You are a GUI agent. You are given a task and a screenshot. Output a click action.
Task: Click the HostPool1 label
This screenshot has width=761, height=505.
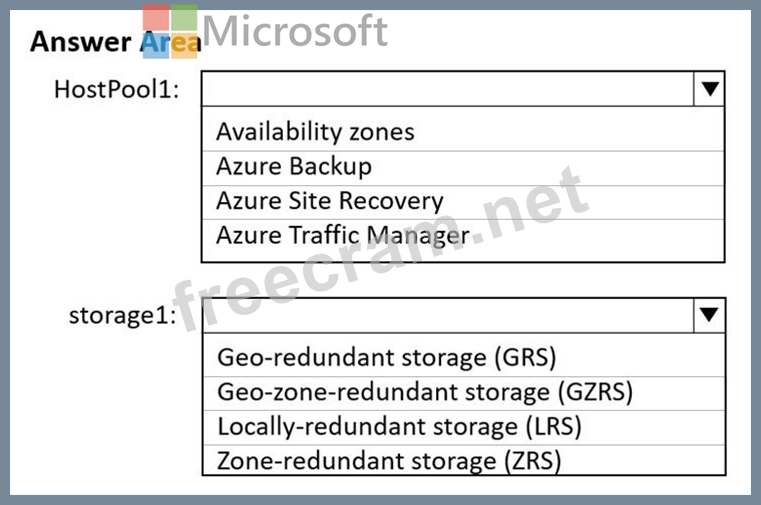[x=117, y=89]
